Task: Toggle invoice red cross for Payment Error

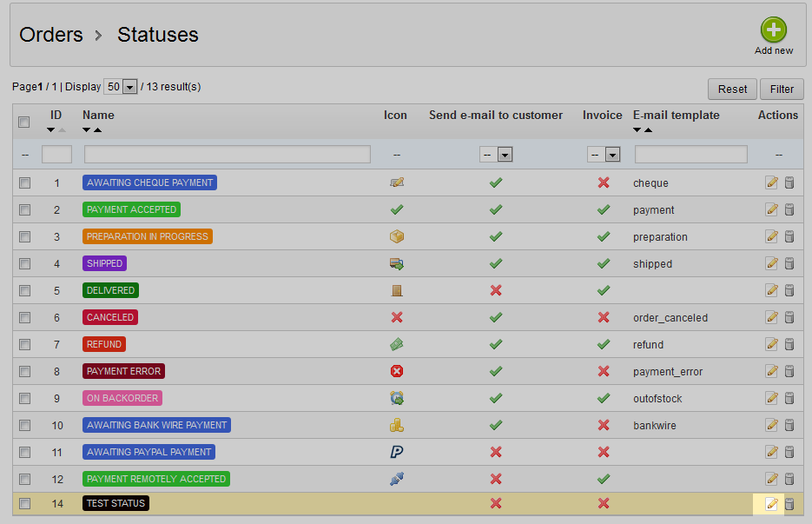Action: click(x=603, y=371)
